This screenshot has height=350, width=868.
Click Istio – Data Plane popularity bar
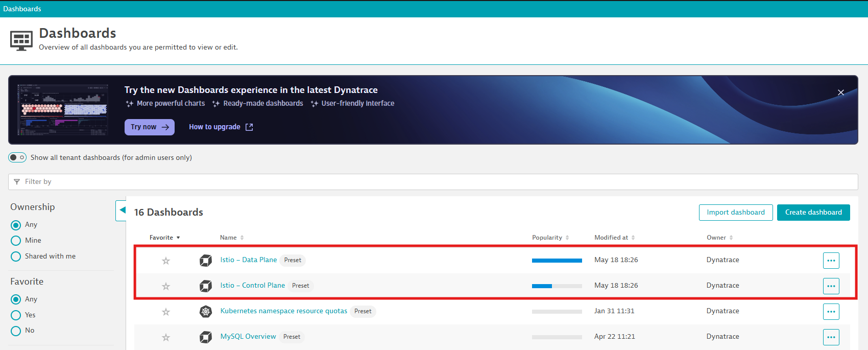(x=557, y=261)
